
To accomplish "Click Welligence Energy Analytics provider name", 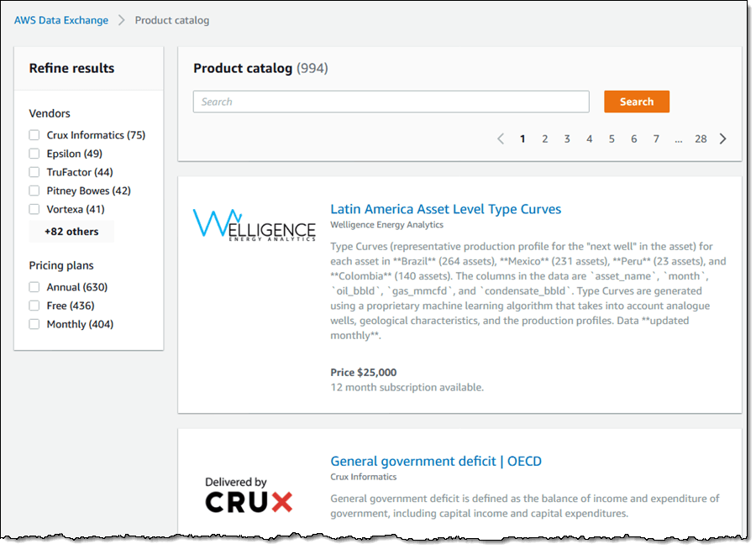I will 386,225.
